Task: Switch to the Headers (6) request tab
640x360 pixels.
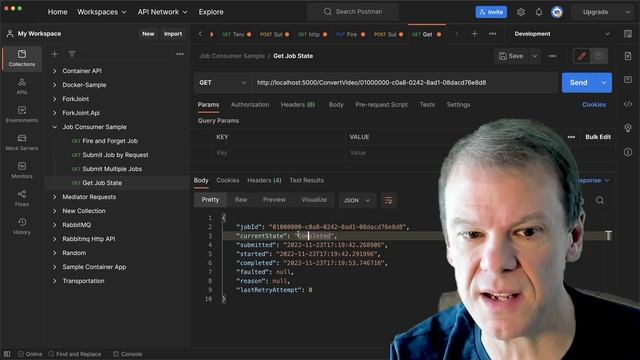Action: click(x=298, y=104)
